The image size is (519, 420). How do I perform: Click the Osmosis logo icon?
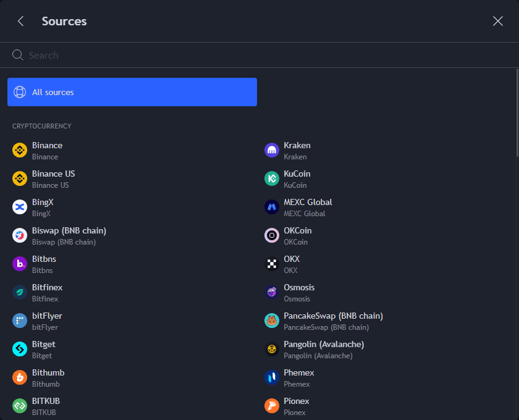272,292
